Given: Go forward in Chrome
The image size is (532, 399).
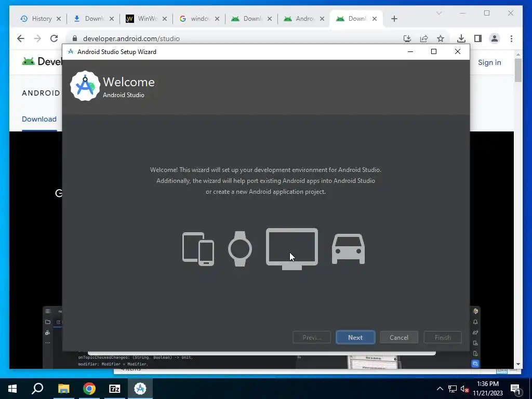Looking at the screenshot, I should click(x=37, y=38).
